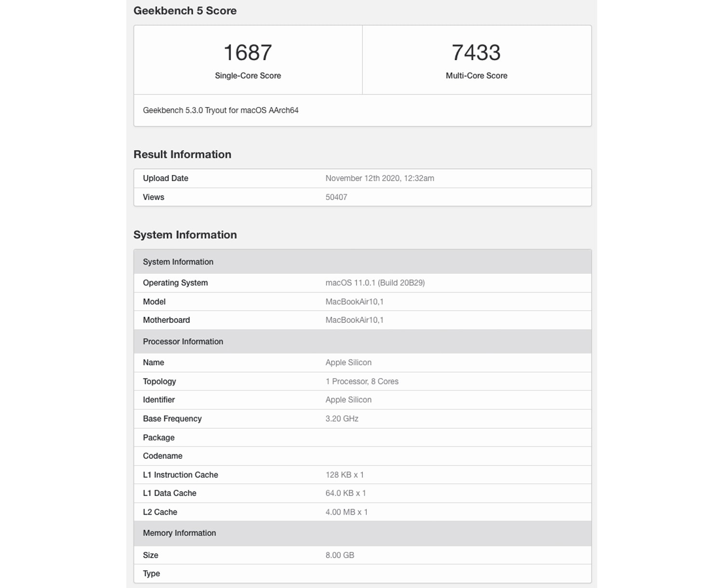The height and width of the screenshot is (588, 723).
Task: Select the upload date November 12th 2020
Action: click(x=379, y=178)
